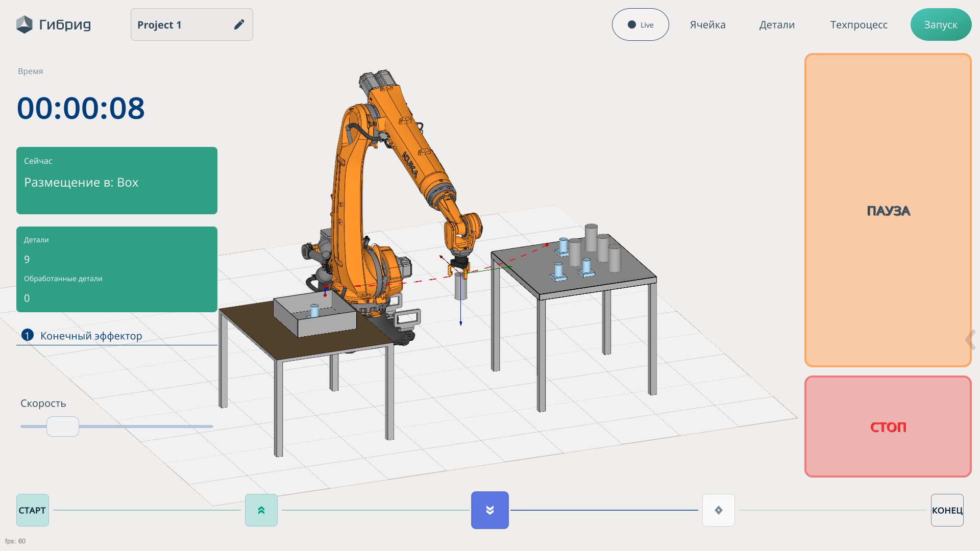The image size is (980, 551).
Task: Jump to the КОНЕЦ timeline marker
Action: point(947,510)
